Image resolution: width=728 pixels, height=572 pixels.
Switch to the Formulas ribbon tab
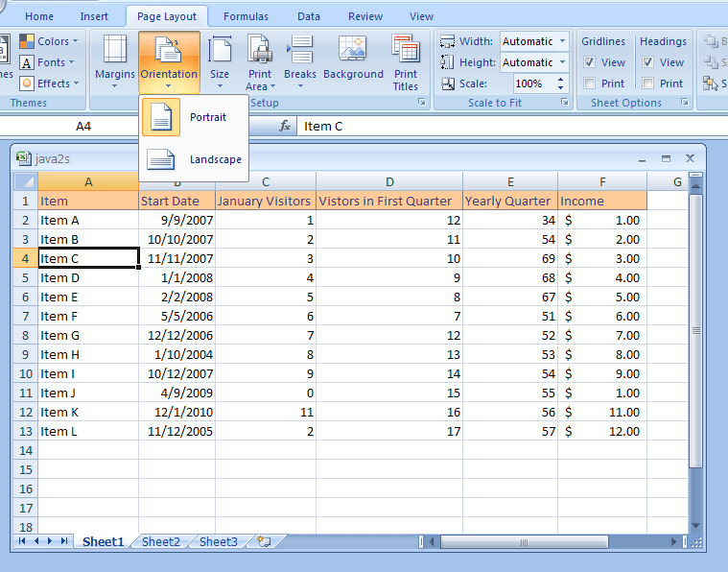coord(246,16)
